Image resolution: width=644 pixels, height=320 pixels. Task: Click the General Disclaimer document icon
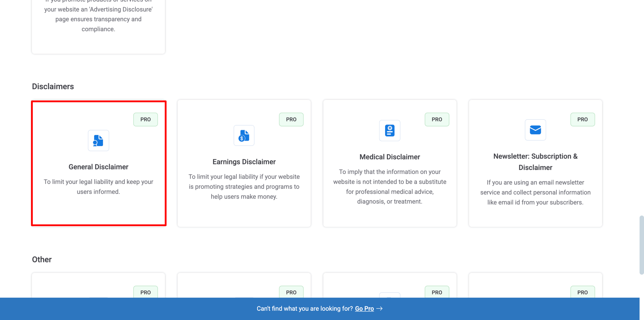[x=98, y=141]
